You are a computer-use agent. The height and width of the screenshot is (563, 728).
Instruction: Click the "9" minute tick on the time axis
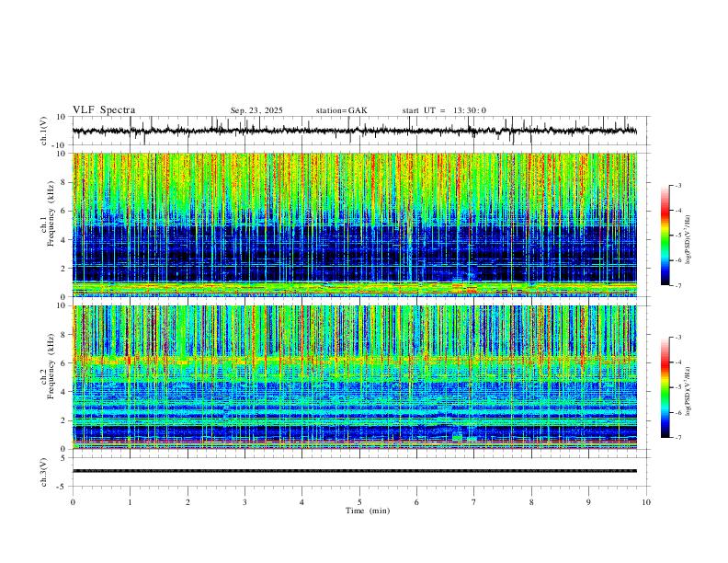tap(588, 502)
